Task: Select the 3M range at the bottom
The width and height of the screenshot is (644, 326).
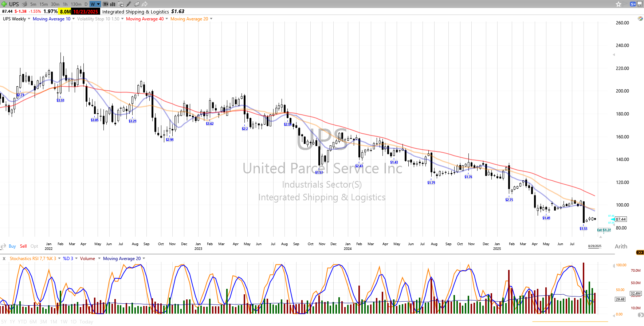Action: coord(43,322)
